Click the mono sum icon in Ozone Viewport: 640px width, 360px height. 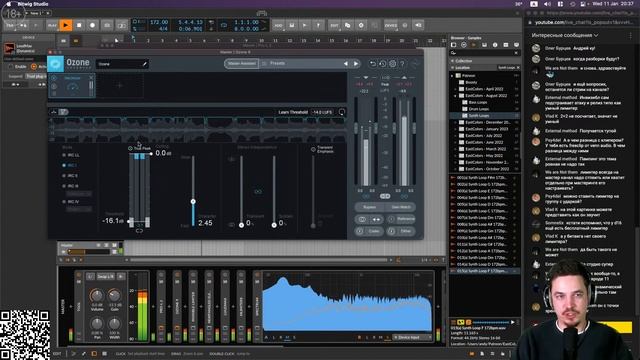(362, 219)
